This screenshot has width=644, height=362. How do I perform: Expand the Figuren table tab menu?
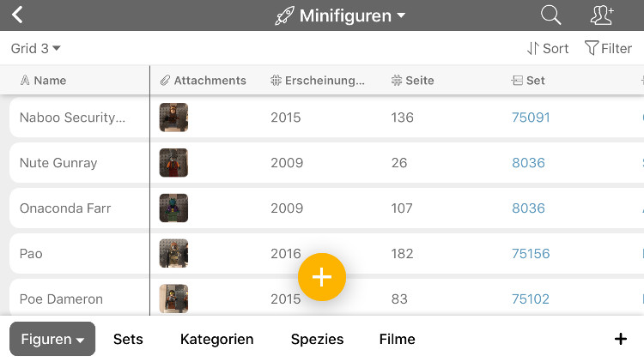click(x=52, y=339)
